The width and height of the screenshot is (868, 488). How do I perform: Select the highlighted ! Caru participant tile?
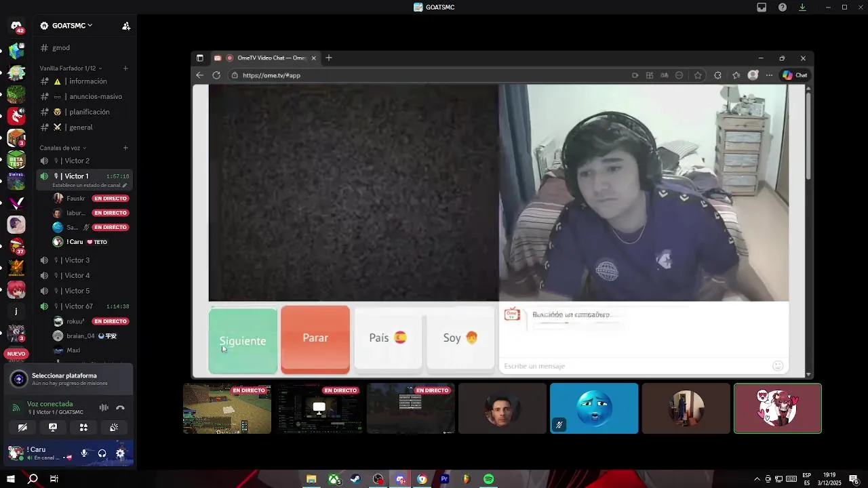pyautogui.click(x=778, y=409)
